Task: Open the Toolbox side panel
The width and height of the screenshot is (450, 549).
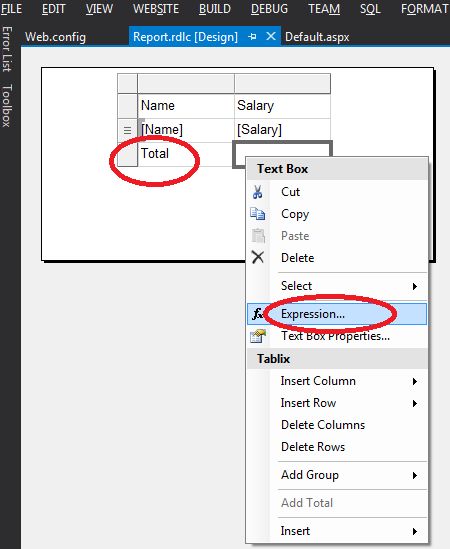Action: tap(7, 105)
